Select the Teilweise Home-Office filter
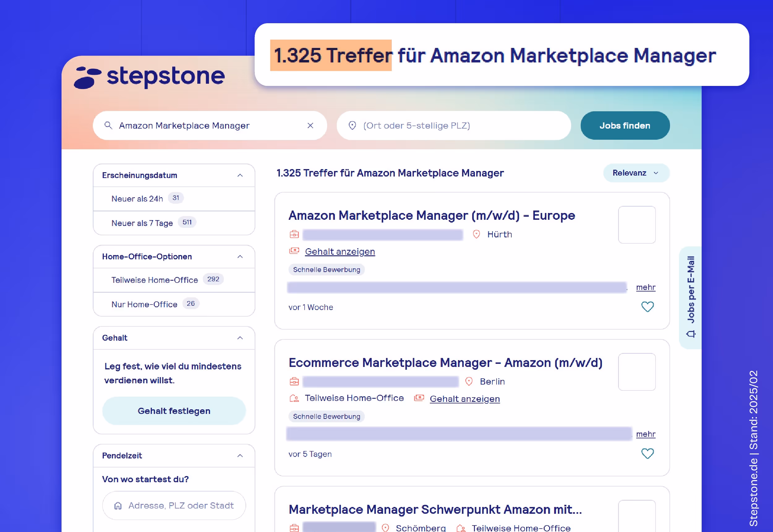Viewport: 773px width, 532px height. [154, 280]
